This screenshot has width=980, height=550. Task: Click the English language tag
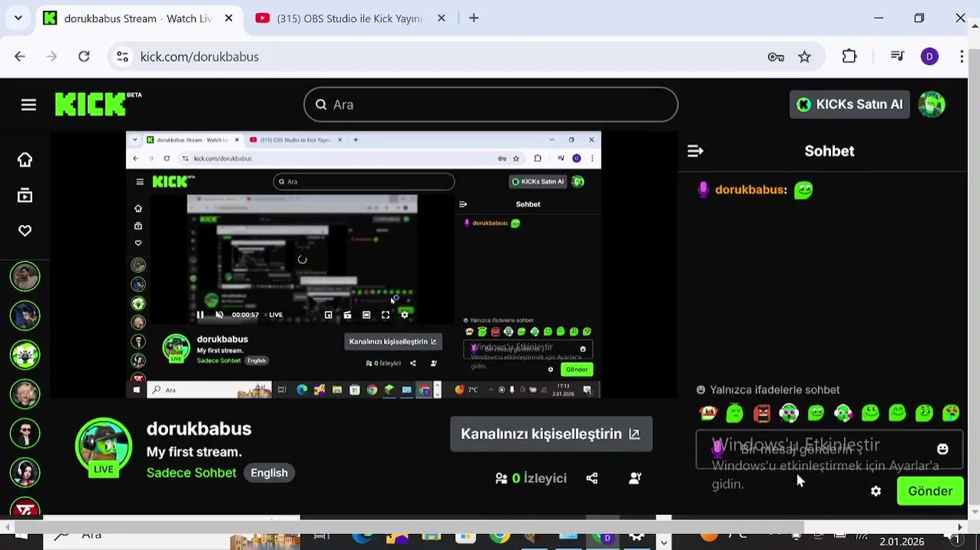click(x=269, y=473)
